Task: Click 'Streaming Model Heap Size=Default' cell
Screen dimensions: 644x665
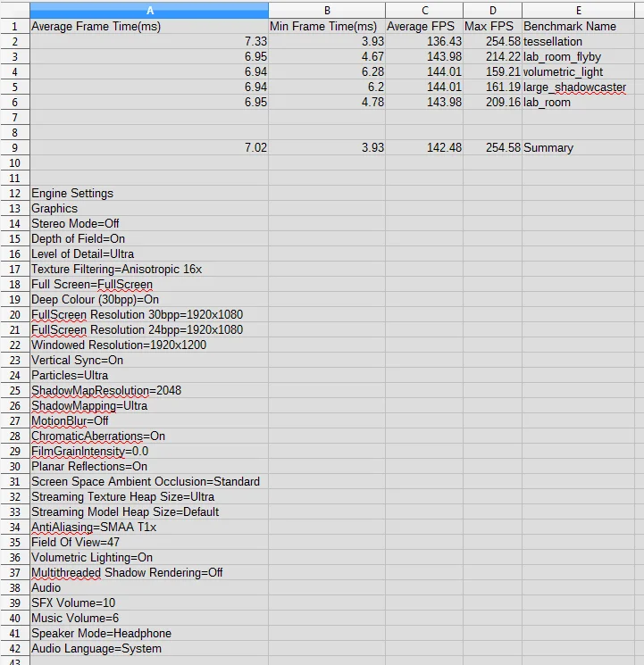Action: click(x=149, y=511)
